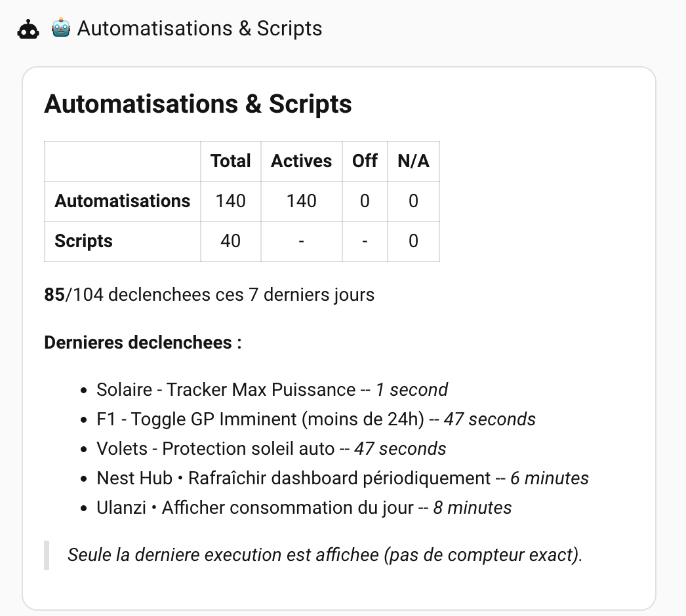Select the Automatisations row label

coord(122,201)
